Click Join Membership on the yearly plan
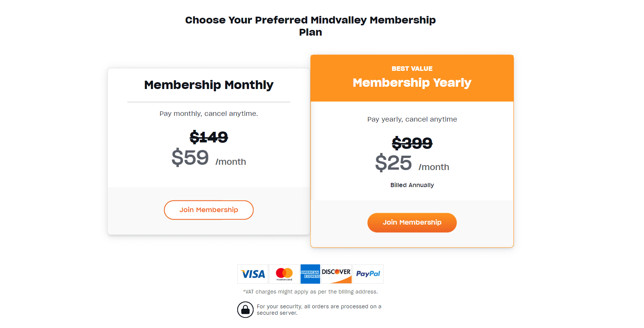Screen dimensions: 644x328 [x=412, y=223]
